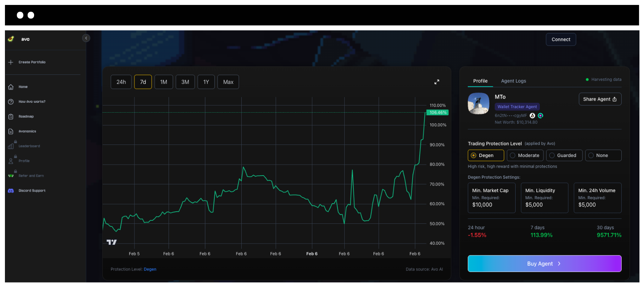Click the 7 days 113.99% value

tap(541, 235)
